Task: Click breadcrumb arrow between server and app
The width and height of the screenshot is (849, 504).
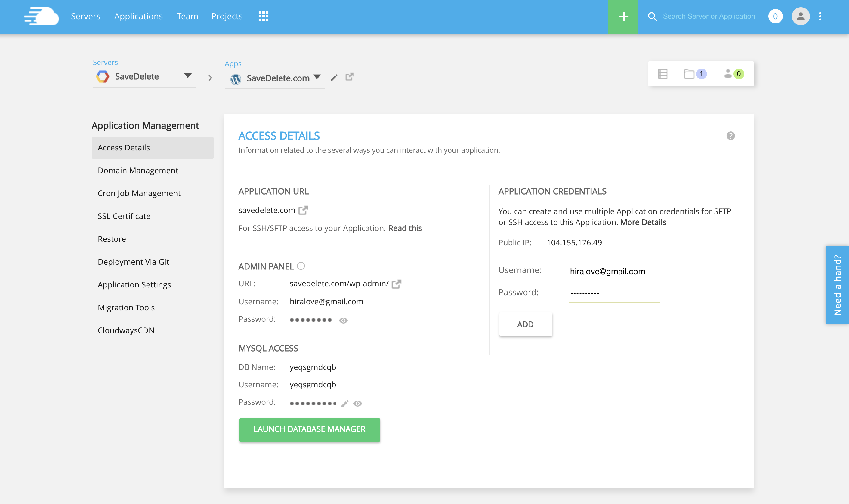Action: click(x=210, y=78)
